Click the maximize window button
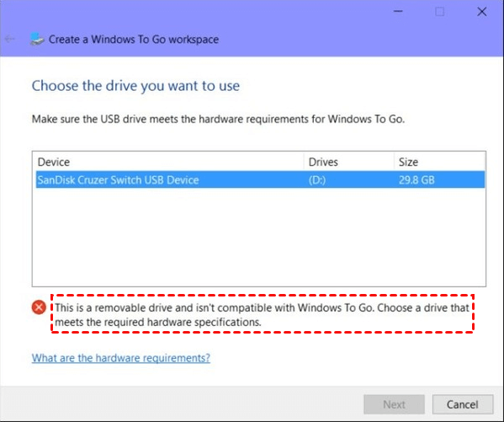The height and width of the screenshot is (422, 504). coord(440,12)
